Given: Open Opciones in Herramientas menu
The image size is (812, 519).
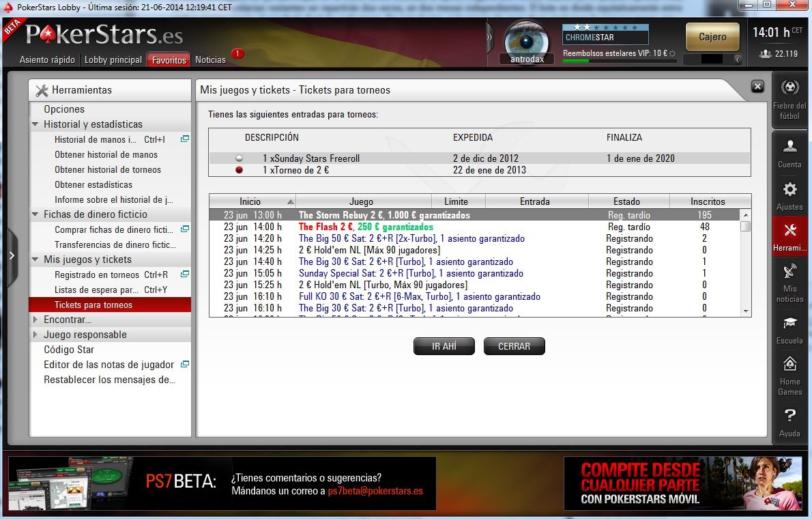Looking at the screenshot, I should point(64,109).
